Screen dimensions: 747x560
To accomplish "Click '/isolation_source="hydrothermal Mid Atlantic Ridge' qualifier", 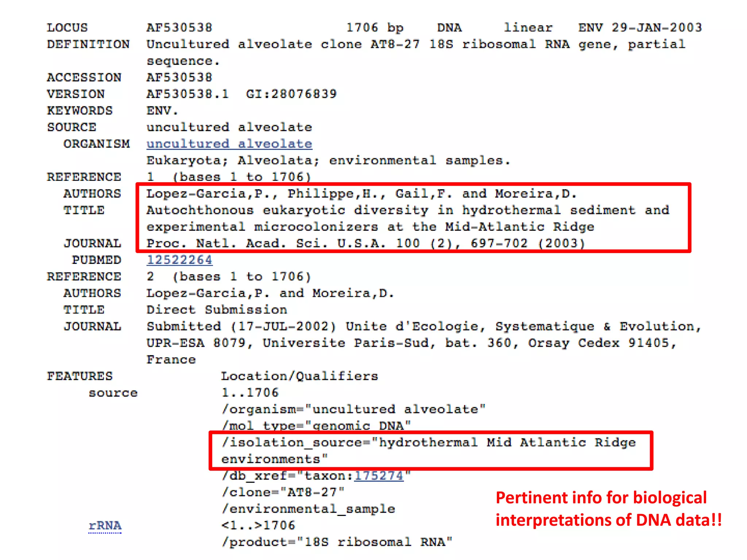I will (x=429, y=443).
